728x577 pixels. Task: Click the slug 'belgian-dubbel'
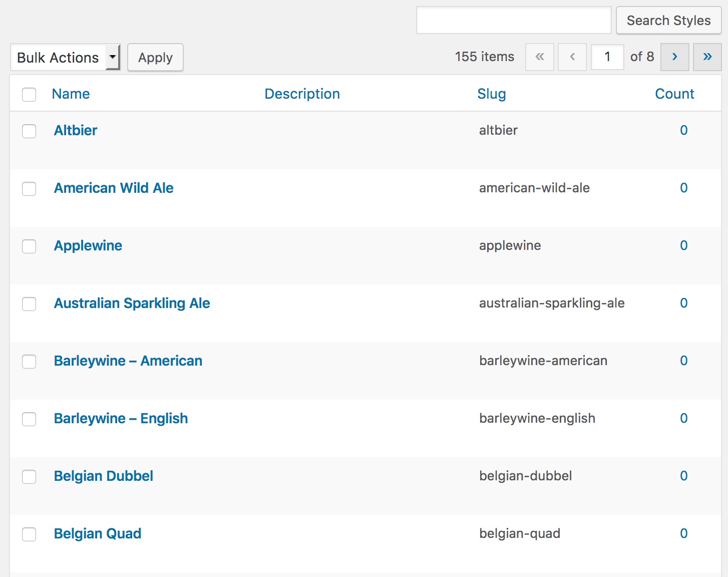[525, 476]
